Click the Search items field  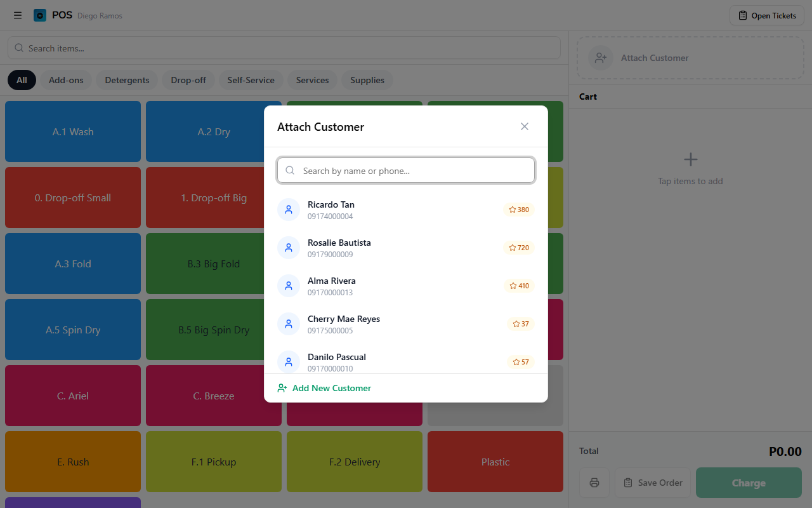click(284, 48)
